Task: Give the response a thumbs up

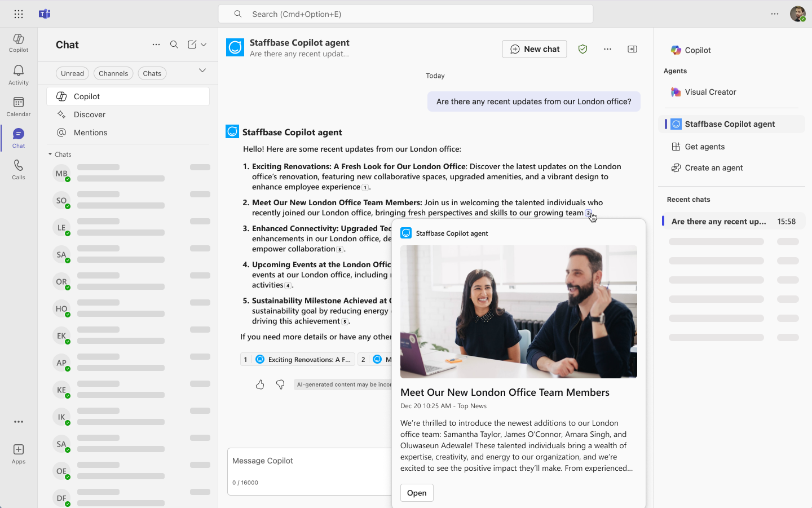Action: coord(260,385)
